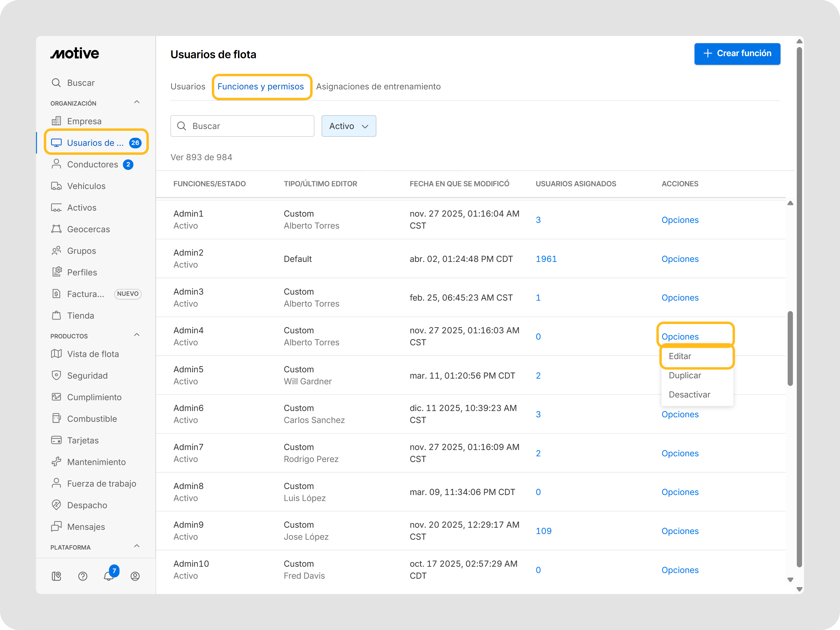This screenshot has width=840, height=630.
Task: Collapse the PRODUCTOS section chevron
Action: (137, 335)
